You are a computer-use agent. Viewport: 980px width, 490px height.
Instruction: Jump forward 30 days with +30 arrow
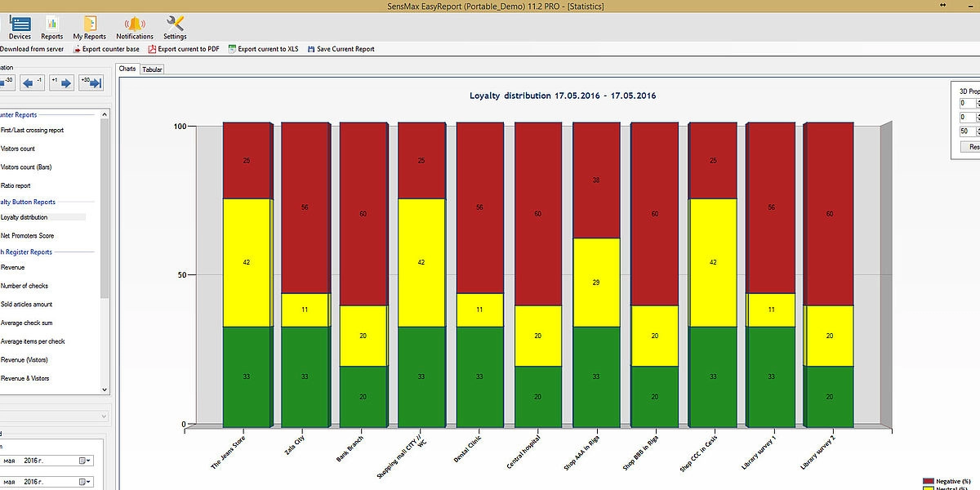(x=91, y=82)
